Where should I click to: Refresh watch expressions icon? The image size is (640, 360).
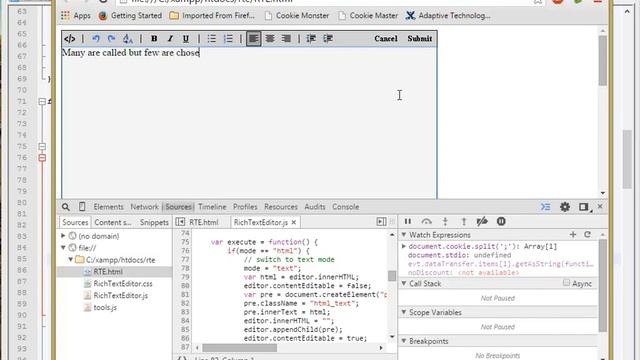pyautogui.click(x=587, y=234)
